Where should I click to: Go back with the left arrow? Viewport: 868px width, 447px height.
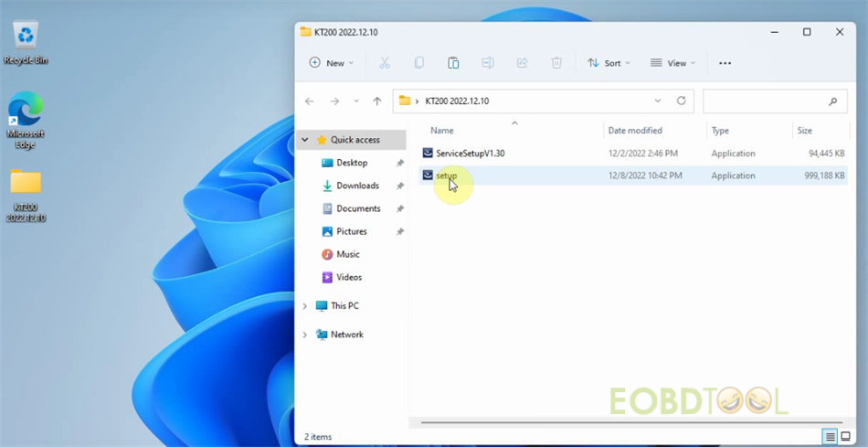[x=310, y=101]
